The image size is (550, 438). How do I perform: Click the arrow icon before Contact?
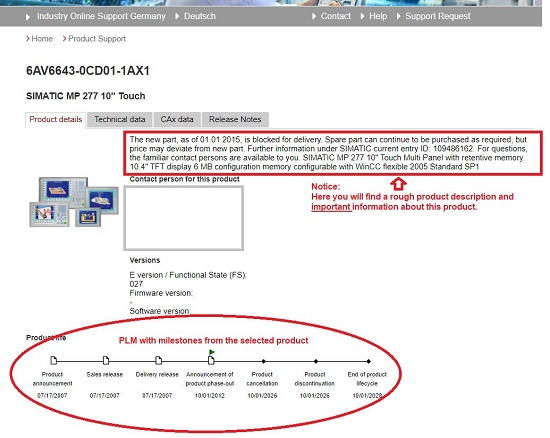point(314,16)
